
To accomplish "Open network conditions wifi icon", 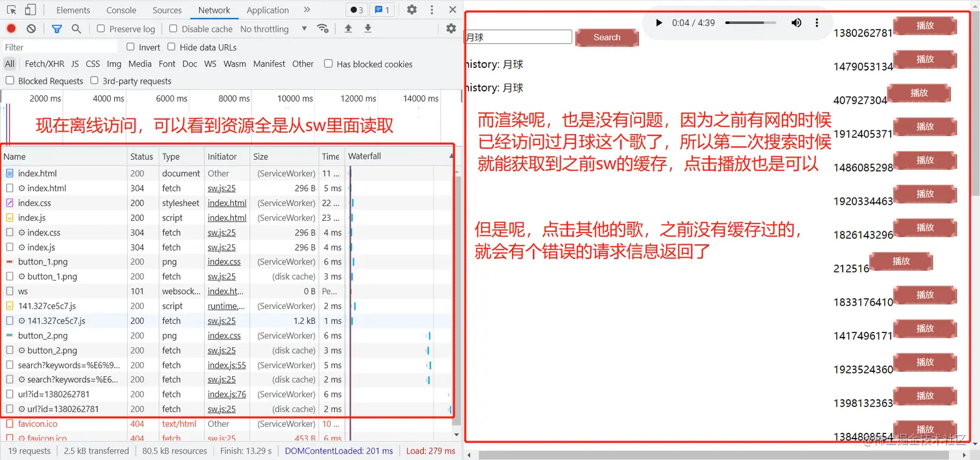I will pos(323,29).
